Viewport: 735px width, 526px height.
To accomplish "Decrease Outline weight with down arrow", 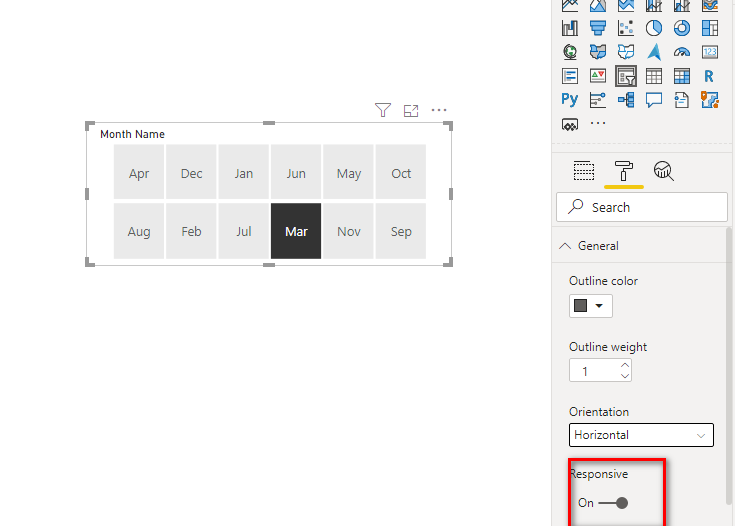I will coord(625,376).
